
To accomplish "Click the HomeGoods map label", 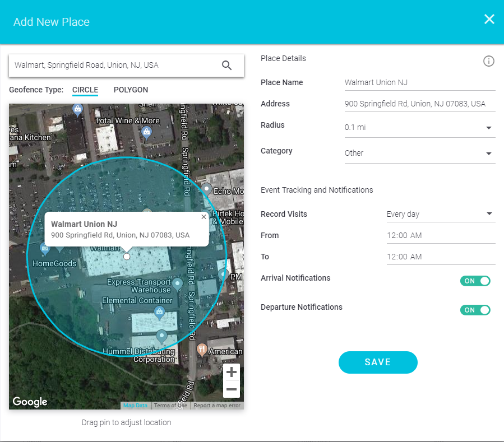I will 54,263.
